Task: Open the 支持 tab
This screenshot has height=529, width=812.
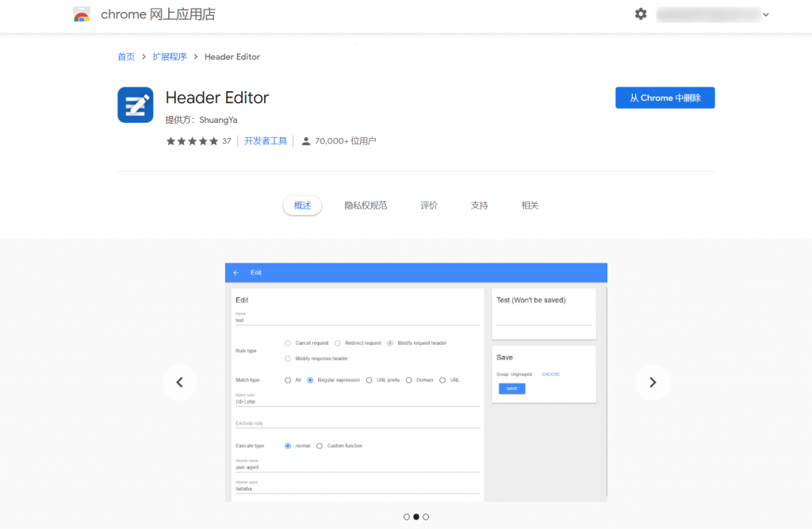Action: click(x=479, y=205)
